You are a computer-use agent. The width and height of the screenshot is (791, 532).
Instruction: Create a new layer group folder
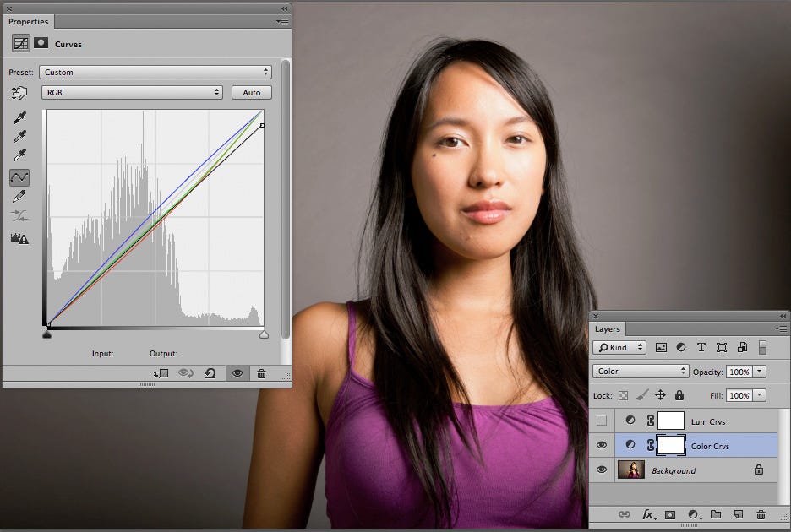tap(715, 514)
